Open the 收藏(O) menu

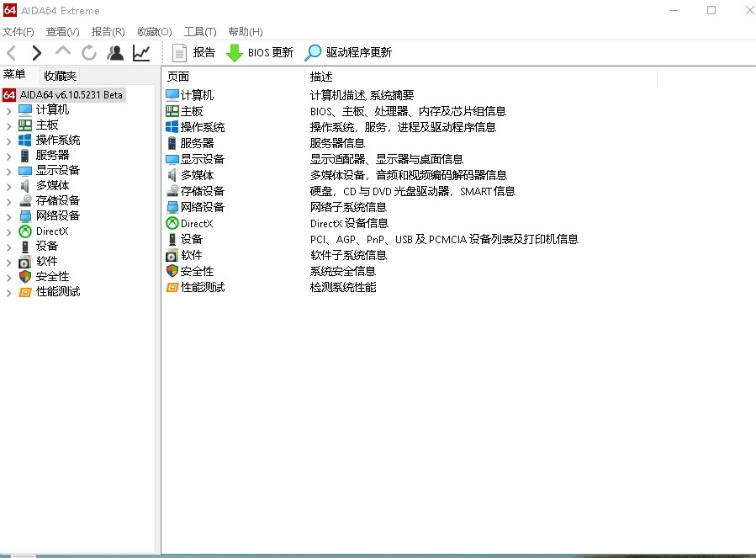pyautogui.click(x=154, y=32)
